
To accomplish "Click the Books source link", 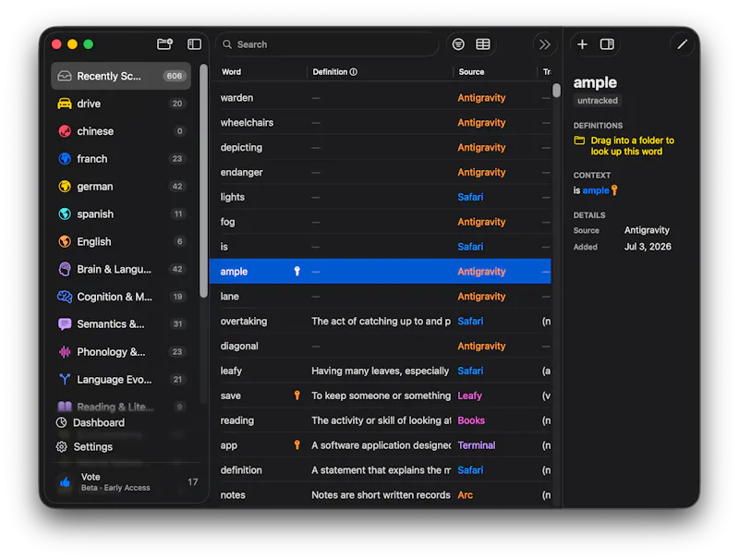I will (x=471, y=420).
